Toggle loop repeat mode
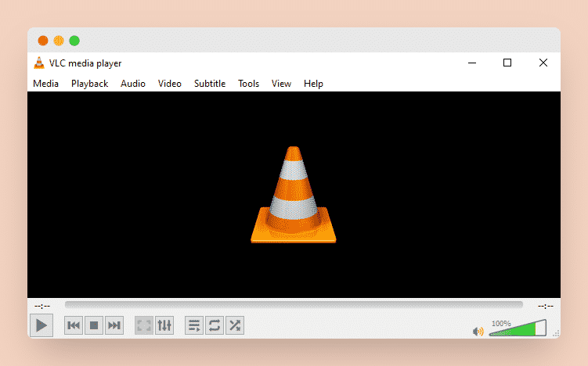 215,325
